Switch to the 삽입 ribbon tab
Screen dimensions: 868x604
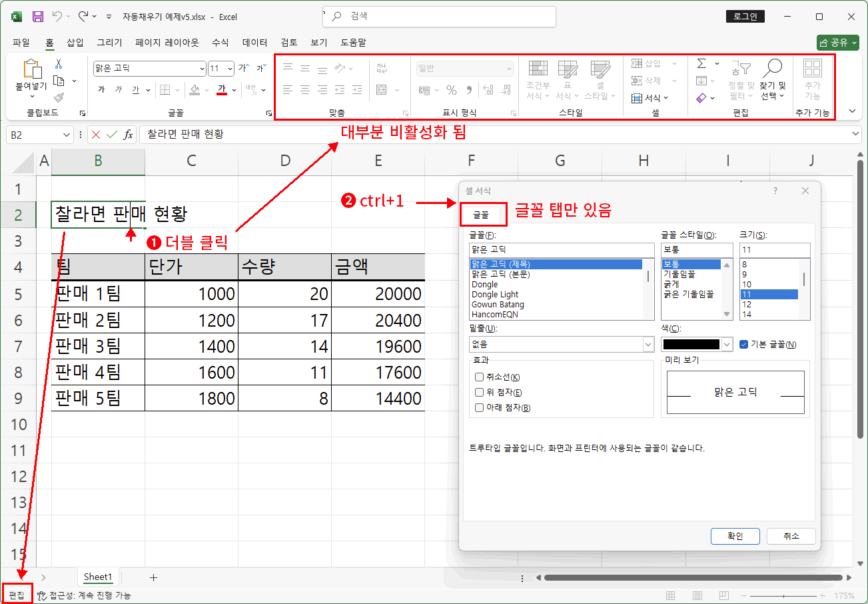[75, 42]
